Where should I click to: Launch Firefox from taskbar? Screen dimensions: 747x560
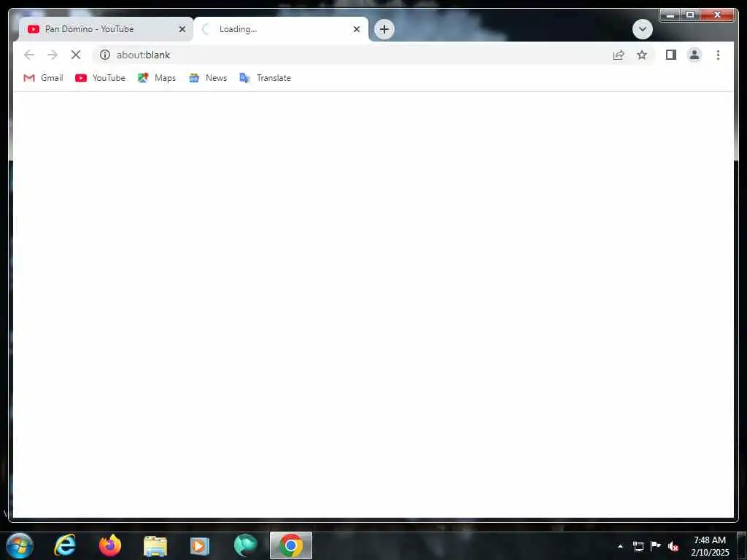coord(110,545)
